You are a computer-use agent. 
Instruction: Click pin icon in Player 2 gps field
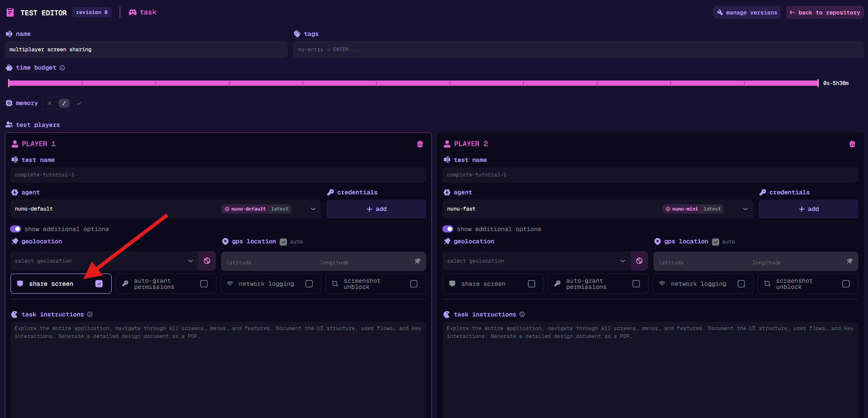click(x=850, y=261)
